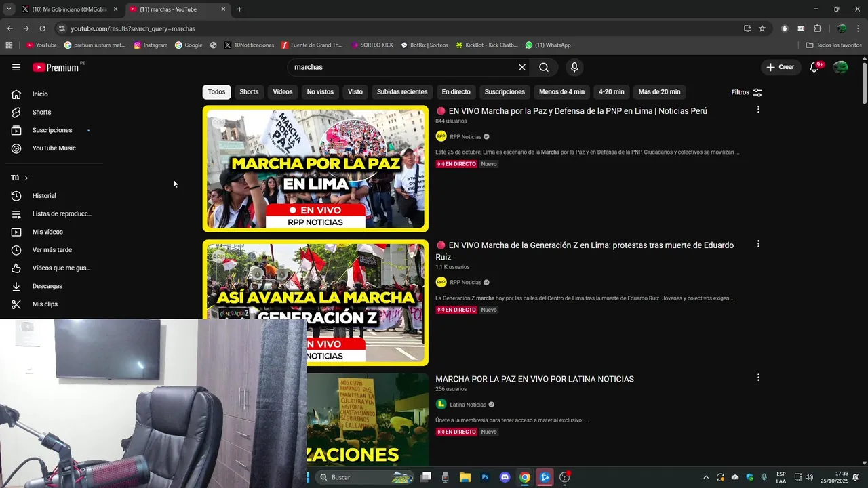Open YouTube notifications bell
Viewport: 868px width, 488px height.
pyautogui.click(x=815, y=67)
